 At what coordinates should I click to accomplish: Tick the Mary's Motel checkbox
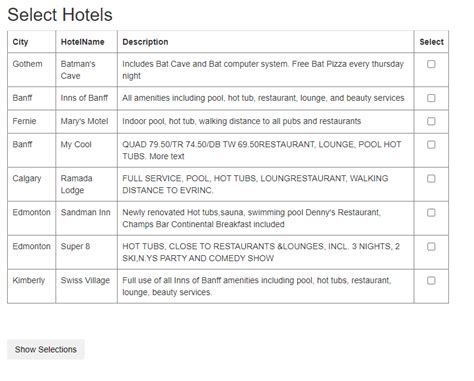[x=431, y=121]
